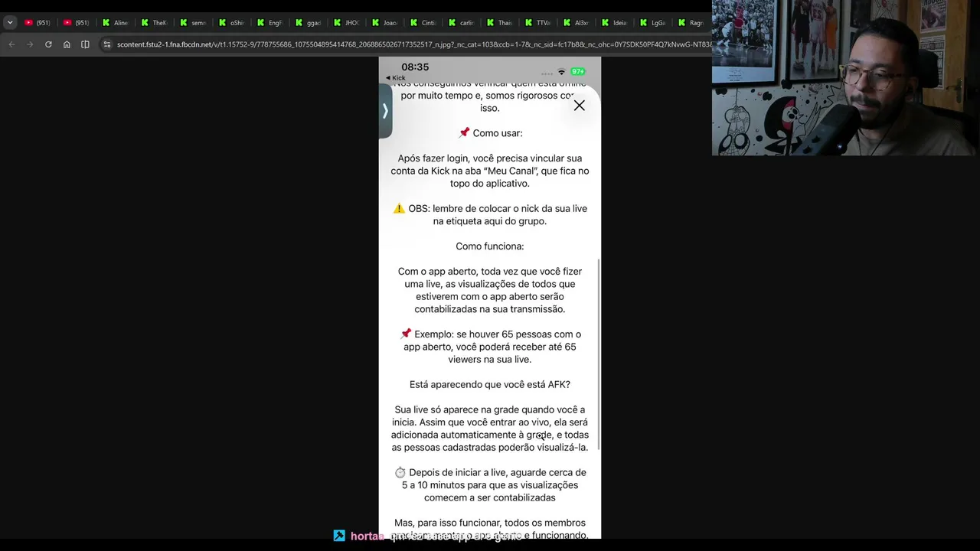Select the Ragn Kick tab
980x551 pixels.
click(x=691, y=23)
